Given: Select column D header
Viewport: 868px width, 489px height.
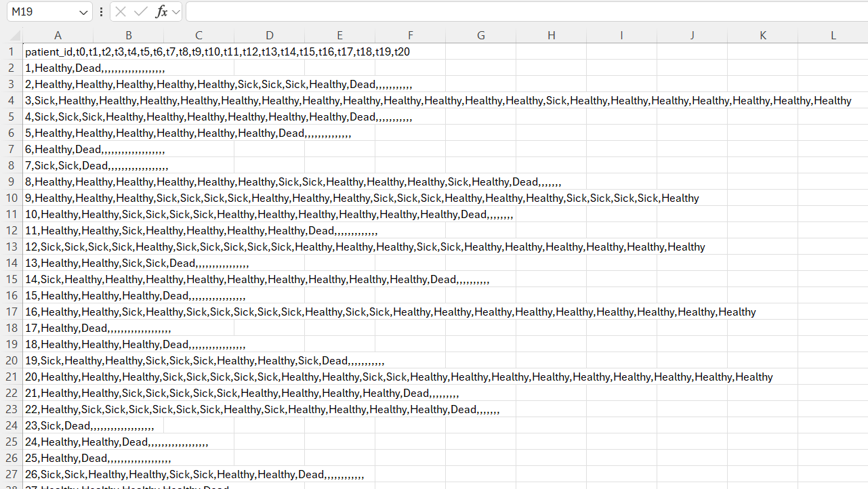Looking at the screenshot, I should pyautogui.click(x=269, y=36).
